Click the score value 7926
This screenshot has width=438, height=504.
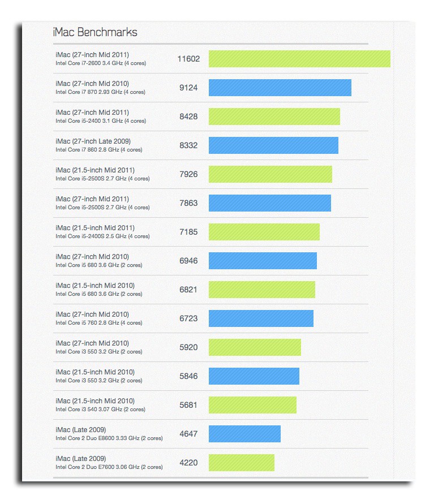tap(188, 174)
